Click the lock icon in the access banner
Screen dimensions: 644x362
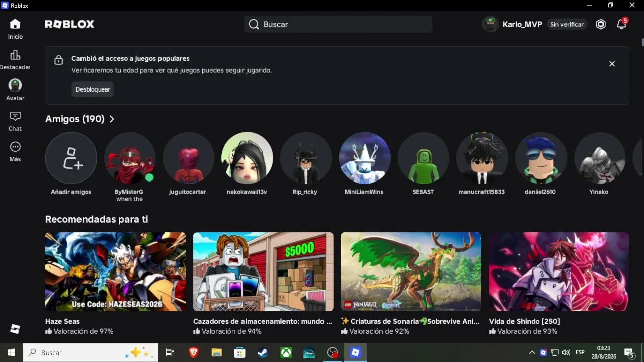coord(59,60)
